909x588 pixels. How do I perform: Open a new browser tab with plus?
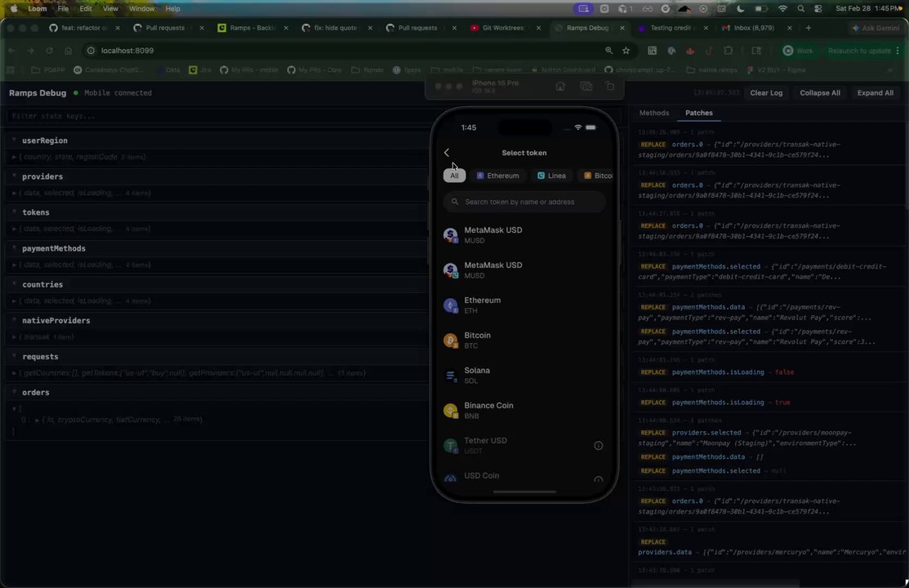pos(808,28)
